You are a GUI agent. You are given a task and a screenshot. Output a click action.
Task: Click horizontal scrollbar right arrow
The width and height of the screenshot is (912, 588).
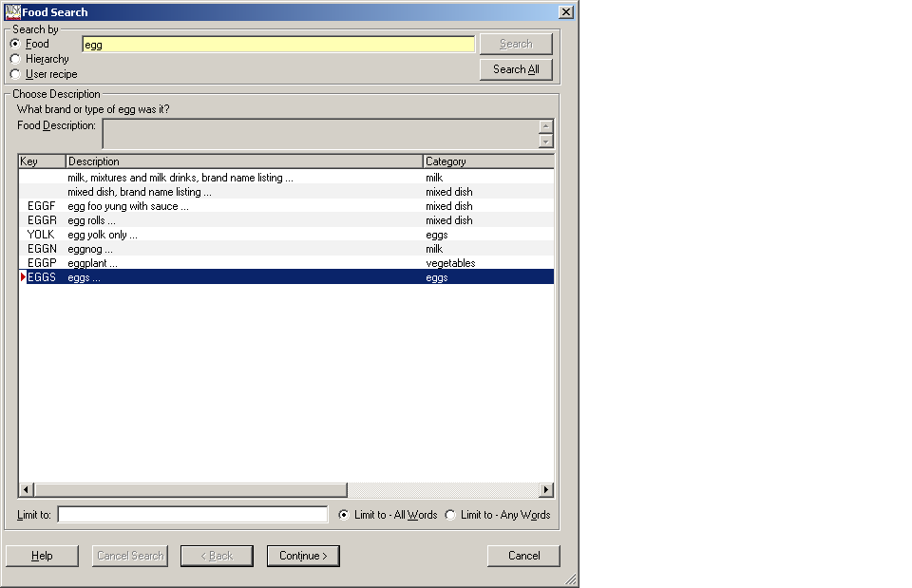[x=545, y=490]
